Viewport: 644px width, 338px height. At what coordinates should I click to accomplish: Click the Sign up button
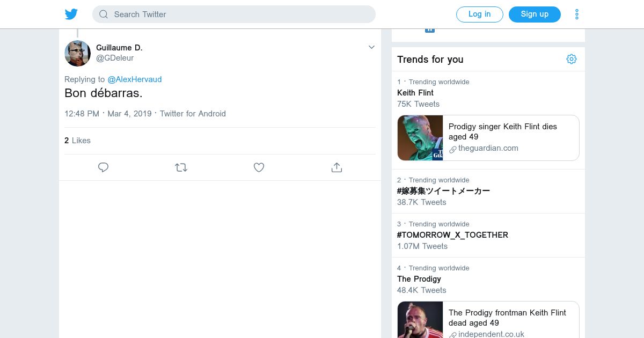[535, 14]
